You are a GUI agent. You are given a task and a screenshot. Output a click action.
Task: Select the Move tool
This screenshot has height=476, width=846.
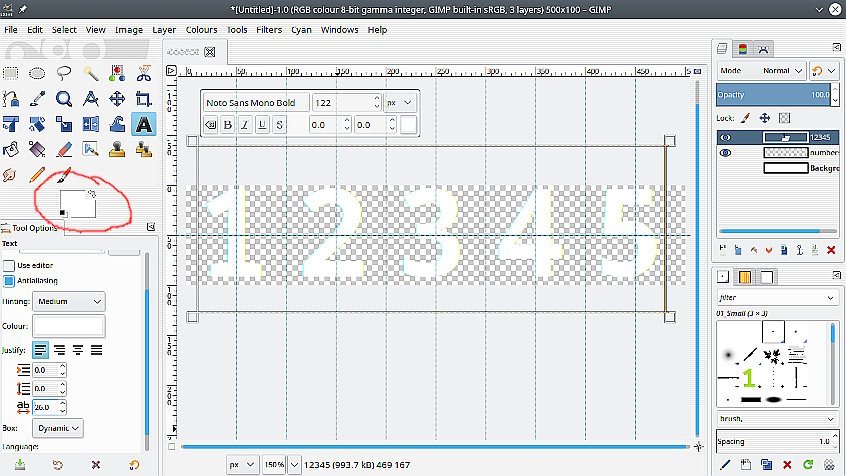pos(117,99)
